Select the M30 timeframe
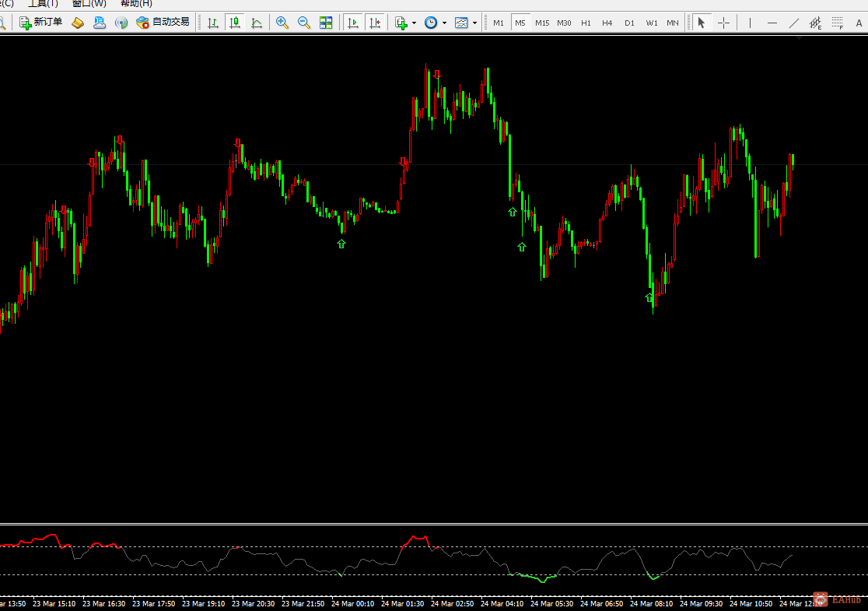The image size is (868, 611). pos(564,23)
